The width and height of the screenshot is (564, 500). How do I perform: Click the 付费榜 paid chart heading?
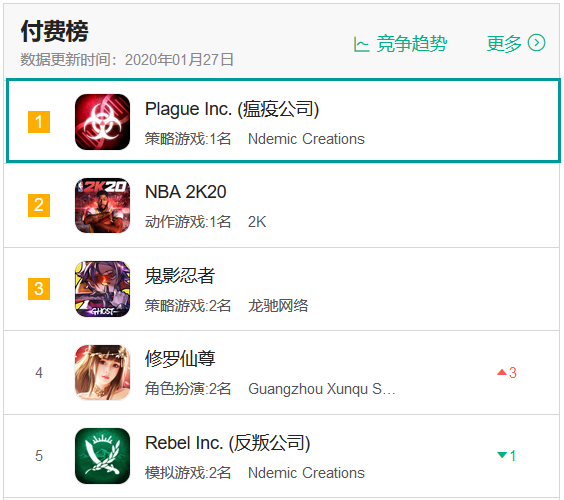(x=54, y=31)
